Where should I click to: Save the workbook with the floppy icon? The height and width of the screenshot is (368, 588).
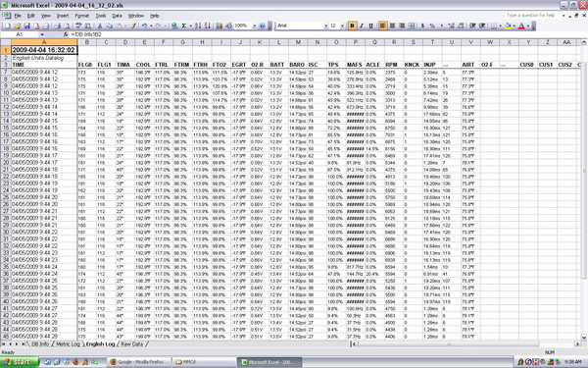[26, 26]
